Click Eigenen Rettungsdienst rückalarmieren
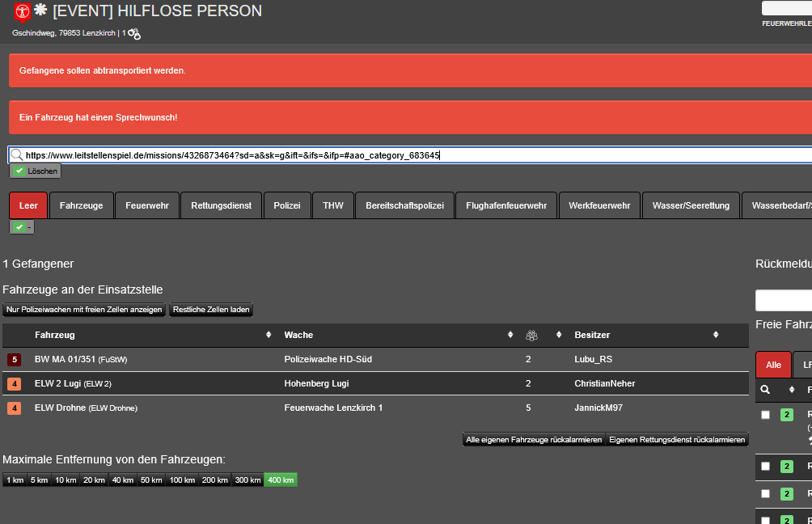 [x=677, y=440]
